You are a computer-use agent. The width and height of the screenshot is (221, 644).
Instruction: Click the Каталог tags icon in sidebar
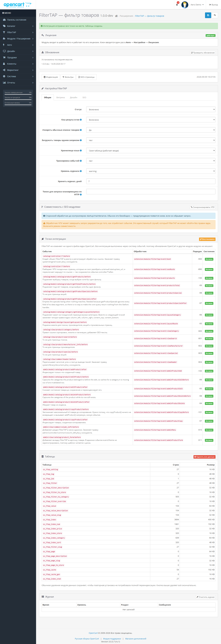(x=4, y=26)
